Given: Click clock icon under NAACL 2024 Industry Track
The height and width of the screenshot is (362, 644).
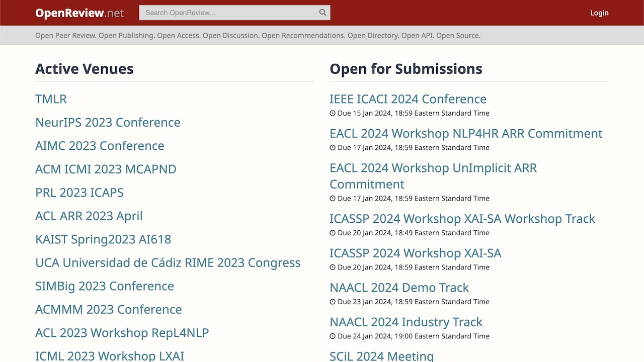Looking at the screenshot, I should pyautogui.click(x=333, y=336).
